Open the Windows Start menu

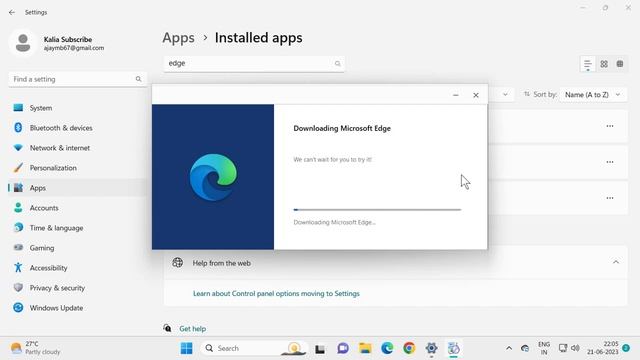(x=187, y=348)
